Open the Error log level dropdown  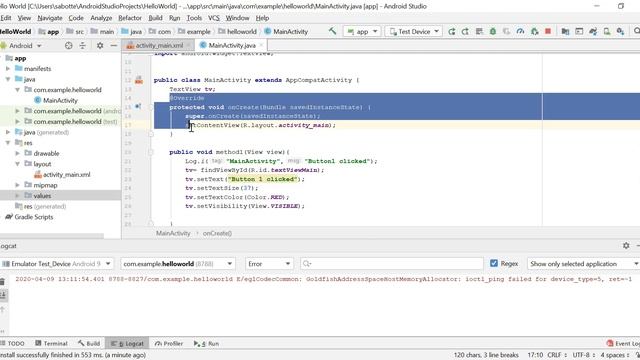pos(269,264)
